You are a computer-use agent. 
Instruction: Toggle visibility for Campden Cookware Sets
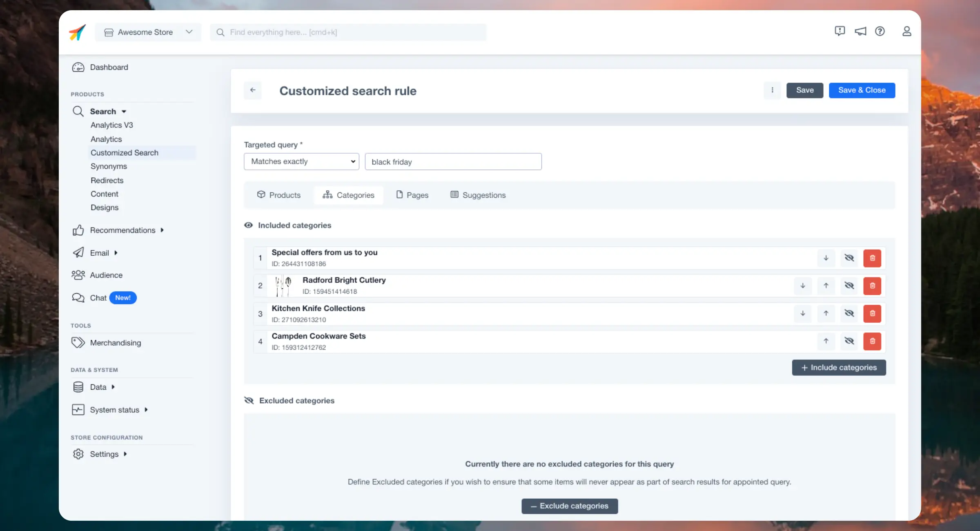point(849,341)
